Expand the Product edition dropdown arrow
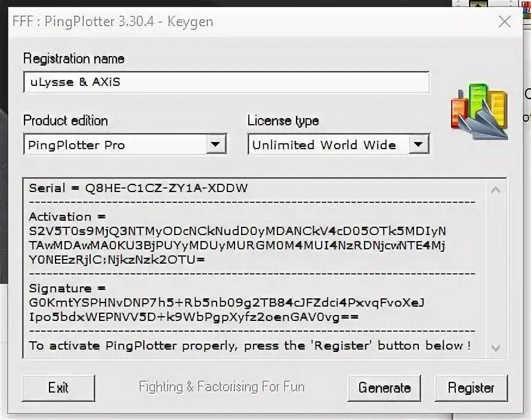This screenshot has width=531, height=420. click(216, 144)
